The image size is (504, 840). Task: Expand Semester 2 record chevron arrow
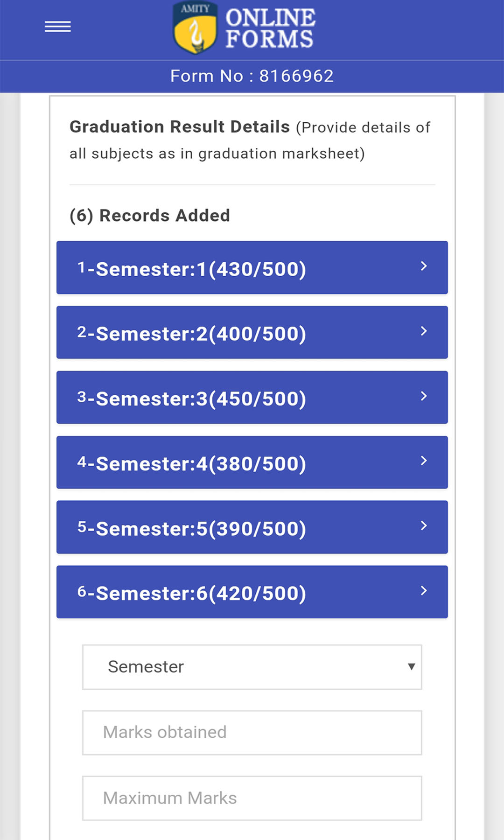[423, 331]
